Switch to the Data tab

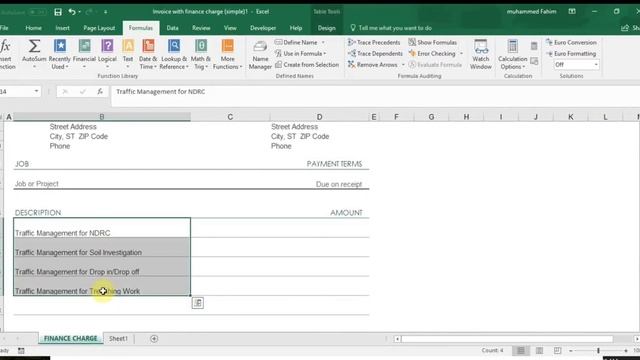coord(172,28)
